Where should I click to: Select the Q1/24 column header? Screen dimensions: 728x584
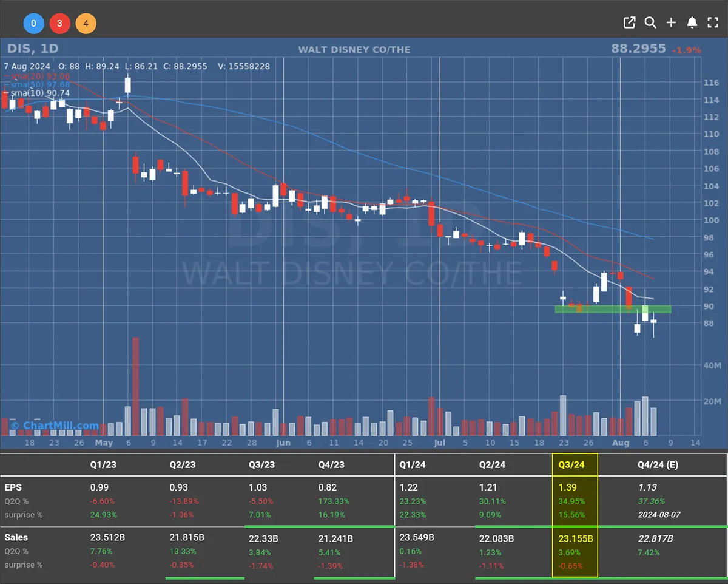click(x=413, y=466)
